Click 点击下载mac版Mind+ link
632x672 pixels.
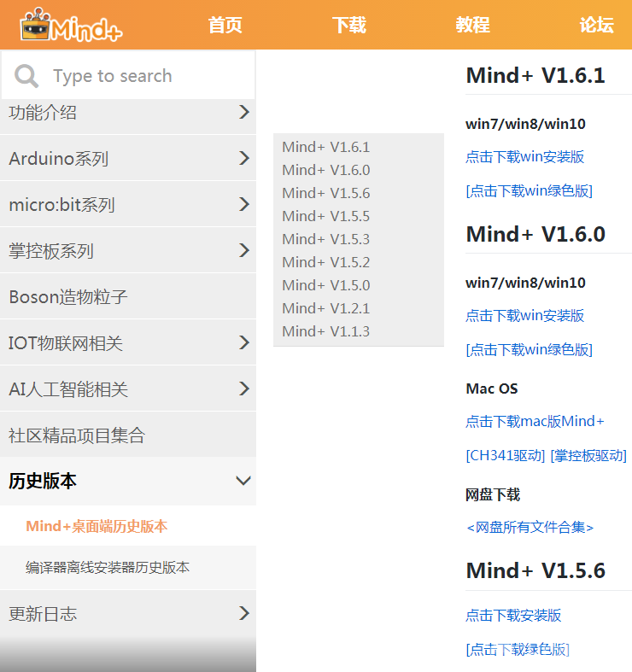[x=535, y=421]
